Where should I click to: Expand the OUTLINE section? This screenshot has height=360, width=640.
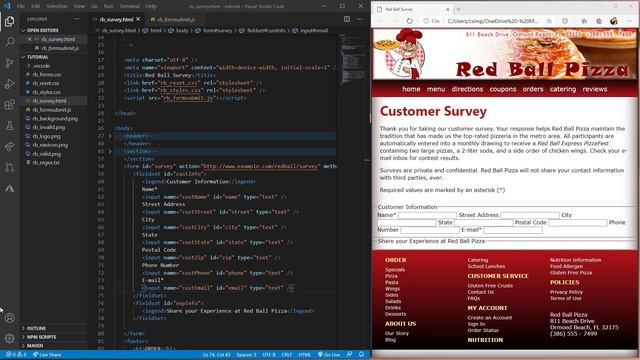click(36, 328)
